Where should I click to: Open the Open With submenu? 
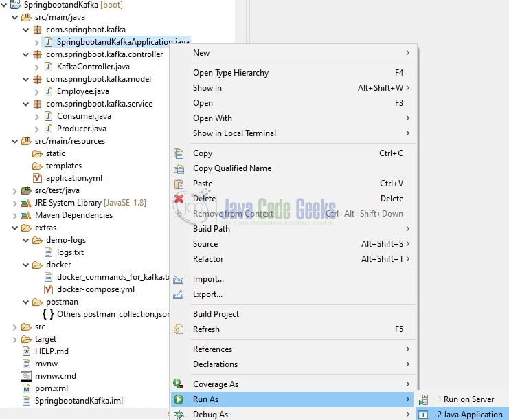(x=293, y=118)
